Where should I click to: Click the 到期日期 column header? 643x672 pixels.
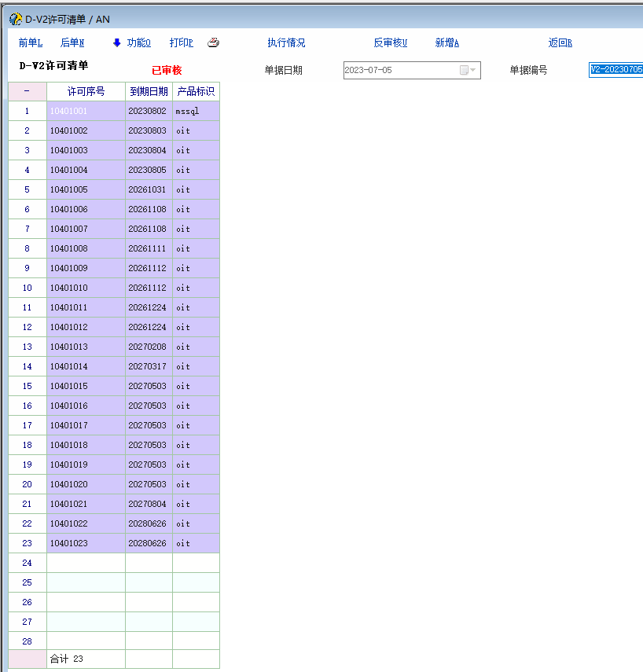point(149,92)
